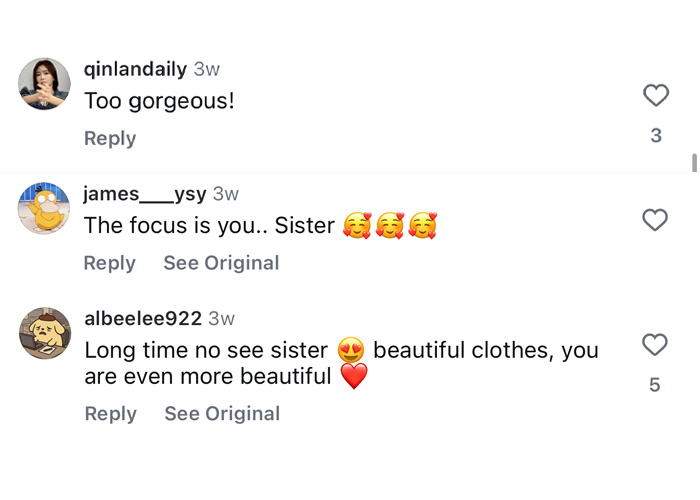This screenshot has height=500, width=700.
Task: Show original text of james___ysy's comment
Action: click(x=221, y=263)
